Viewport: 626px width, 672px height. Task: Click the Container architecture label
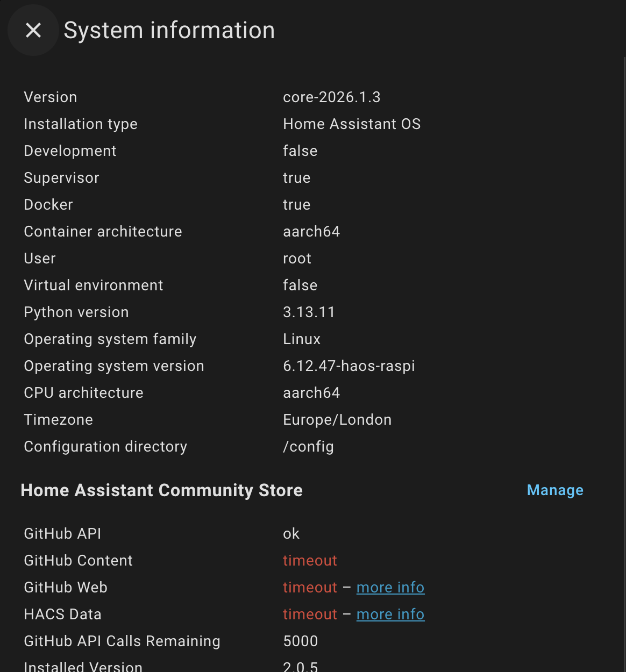103,232
